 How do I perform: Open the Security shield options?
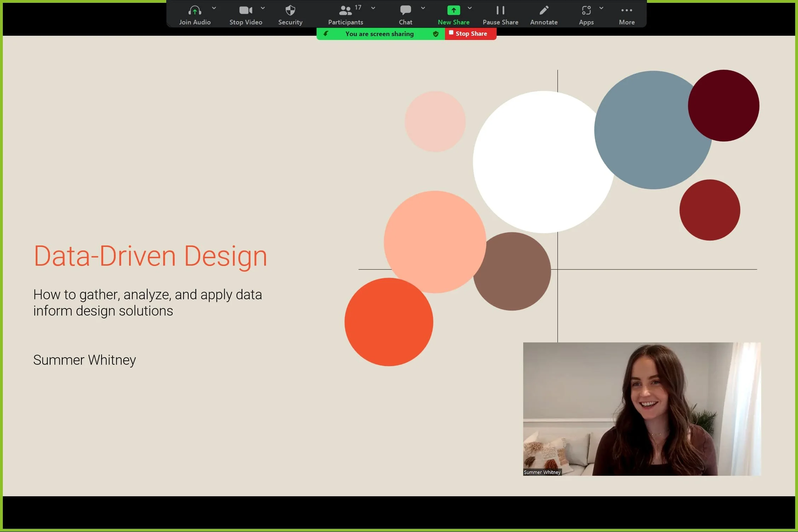tap(290, 11)
